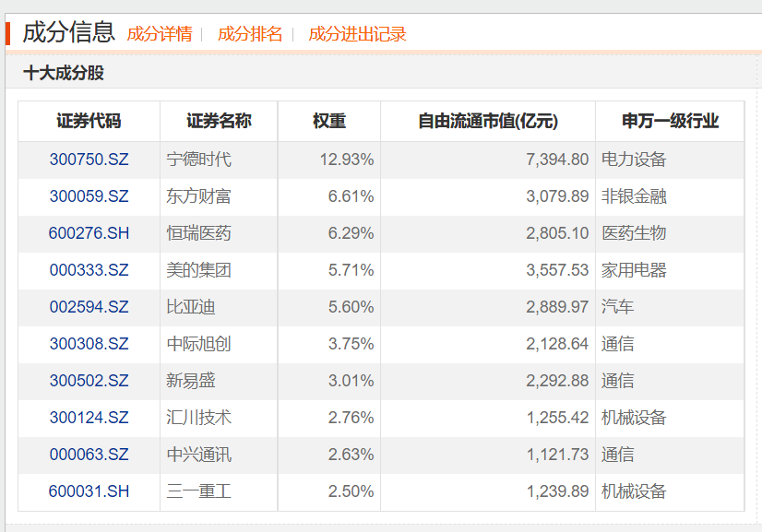The height and width of the screenshot is (532, 762).
Task: Click the 申万一级行业 column header
Action: (x=670, y=121)
